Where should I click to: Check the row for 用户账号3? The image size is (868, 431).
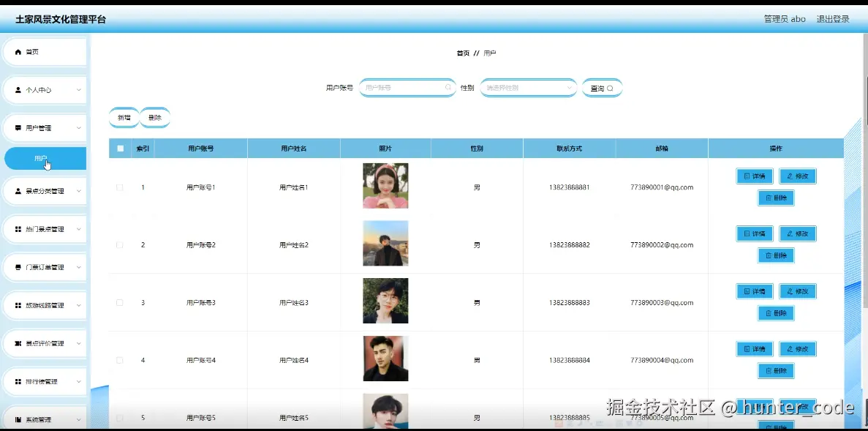click(x=120, y=302)
